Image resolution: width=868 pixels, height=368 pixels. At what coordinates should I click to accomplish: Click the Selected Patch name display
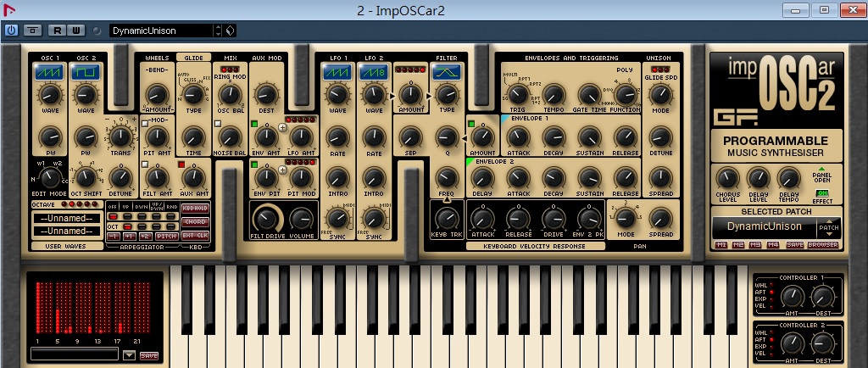(764, 226)
